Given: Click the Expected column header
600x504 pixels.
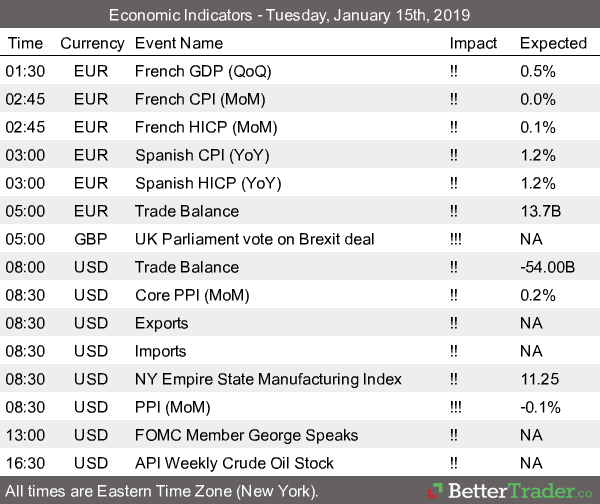Looking at the screenshot, I should 553,43.
